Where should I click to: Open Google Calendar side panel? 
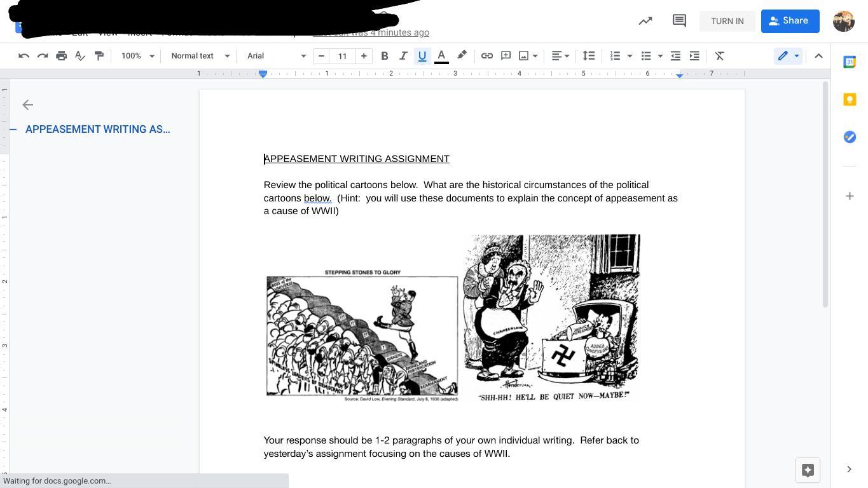point(850,62)
